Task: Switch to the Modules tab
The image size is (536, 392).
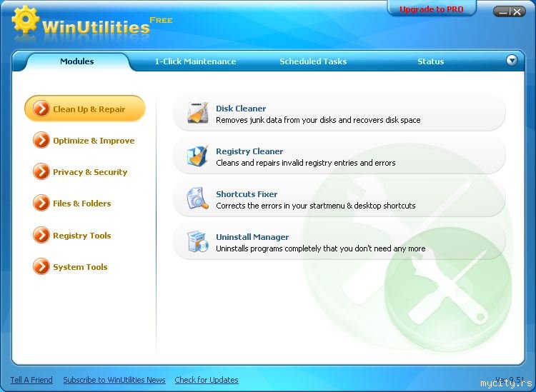Action: (x=77, y=61)
